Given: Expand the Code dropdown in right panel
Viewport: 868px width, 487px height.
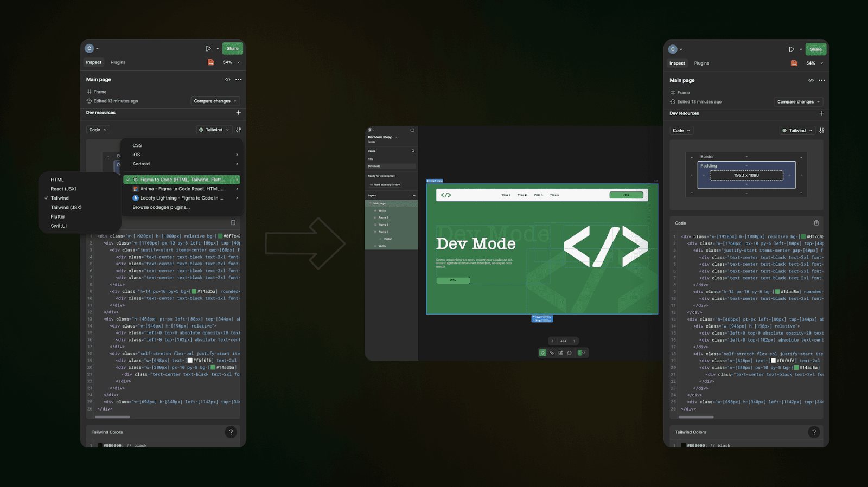Looking at the screenshot, I should pos(682,131).
